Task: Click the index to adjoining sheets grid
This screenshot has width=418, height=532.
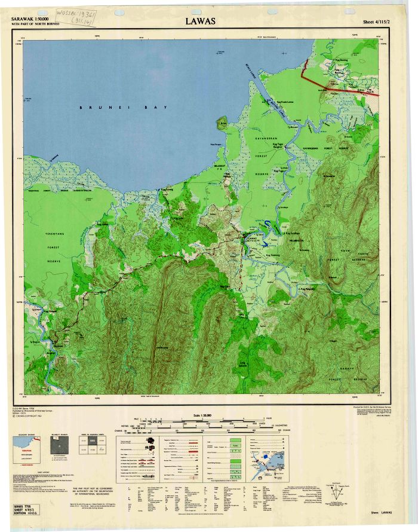Action: point(91,445)
